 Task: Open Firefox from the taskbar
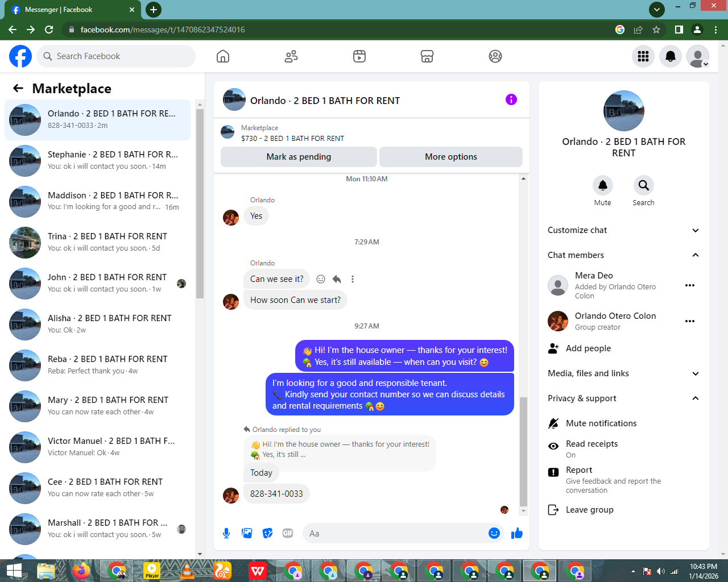(x=81, y=571)
